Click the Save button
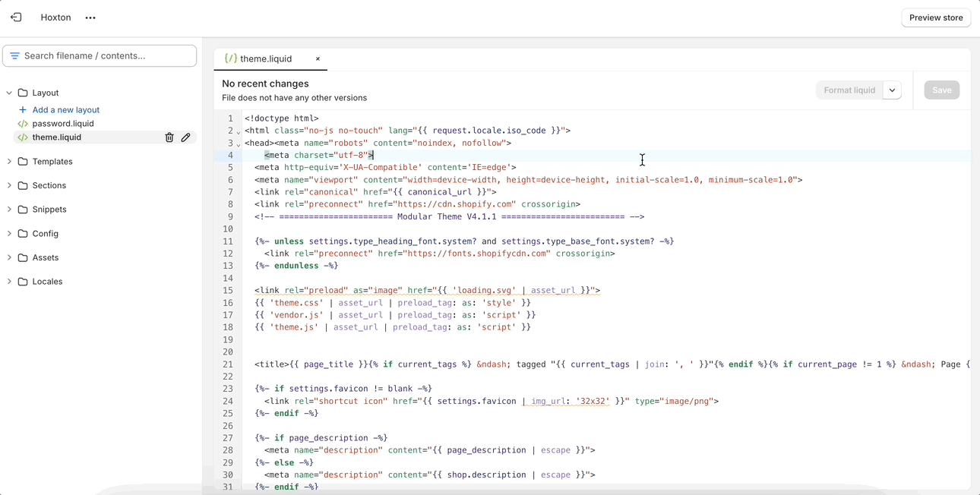Screen dimensions: 980x495 point(942,90)
